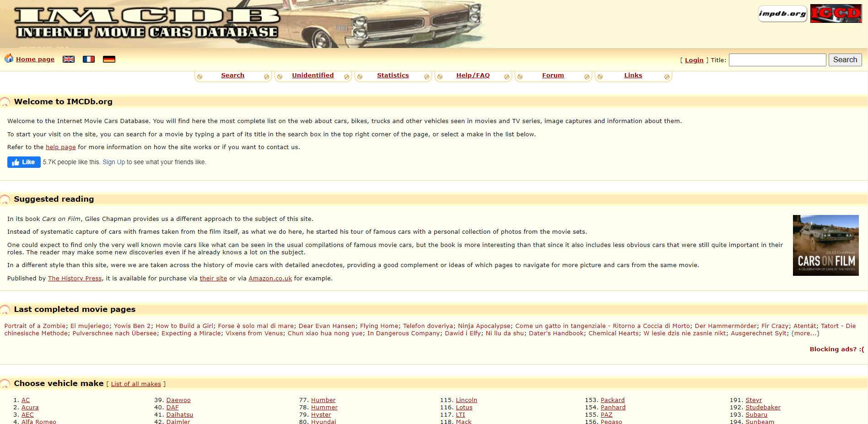Switch language with the German flag
The height and width of the screenshot is (424, 868).
point(109,59)
